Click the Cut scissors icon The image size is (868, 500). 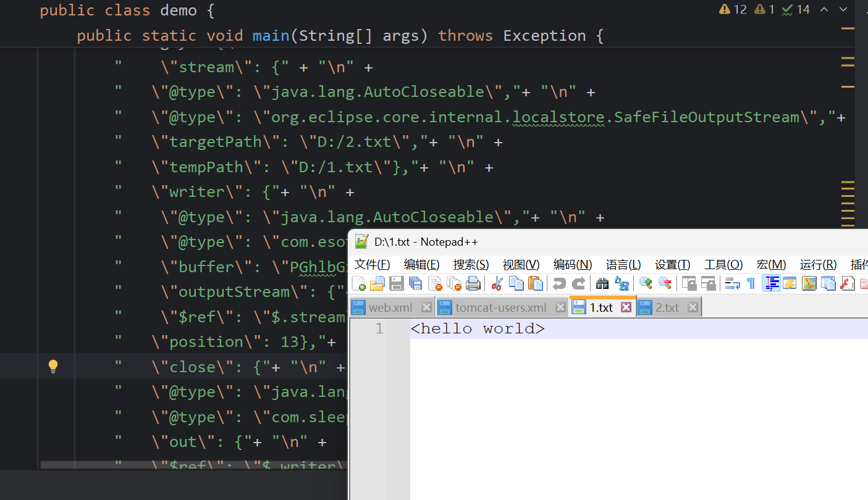point(497,283)
